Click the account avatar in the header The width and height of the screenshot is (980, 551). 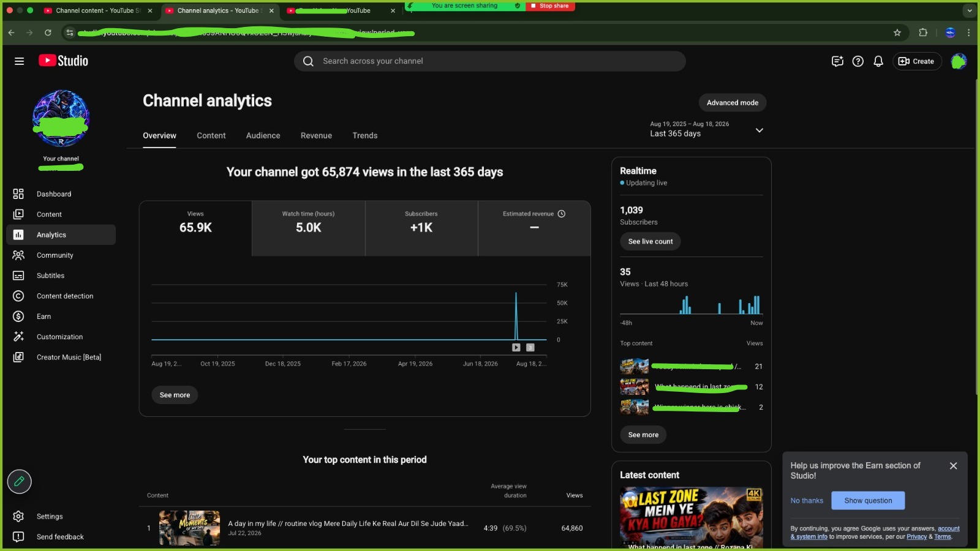959,61
